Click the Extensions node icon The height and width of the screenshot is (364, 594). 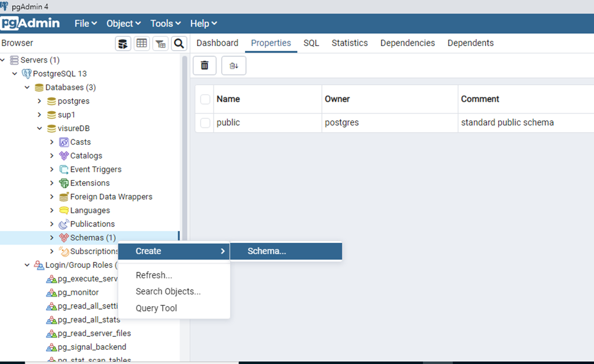[x=64, y=183]
